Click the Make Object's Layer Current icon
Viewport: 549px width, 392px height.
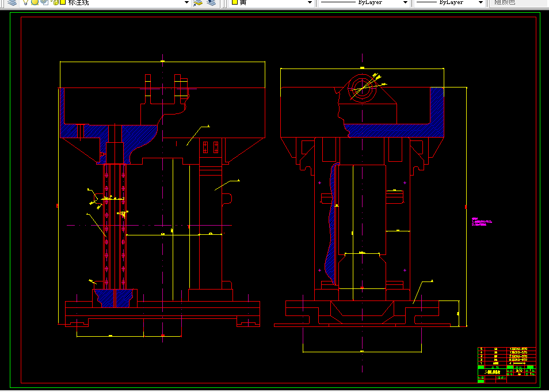coord(198,2)
